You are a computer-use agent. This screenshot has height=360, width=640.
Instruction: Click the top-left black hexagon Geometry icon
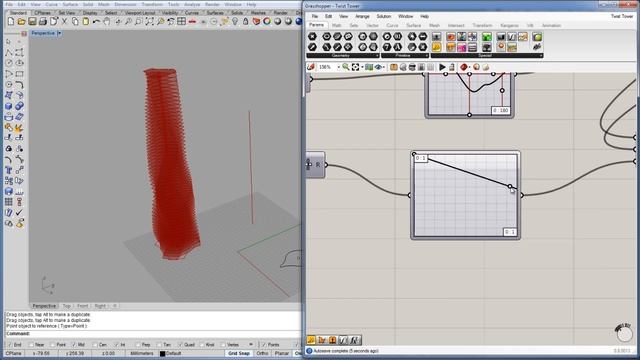[x=312, y=37]
